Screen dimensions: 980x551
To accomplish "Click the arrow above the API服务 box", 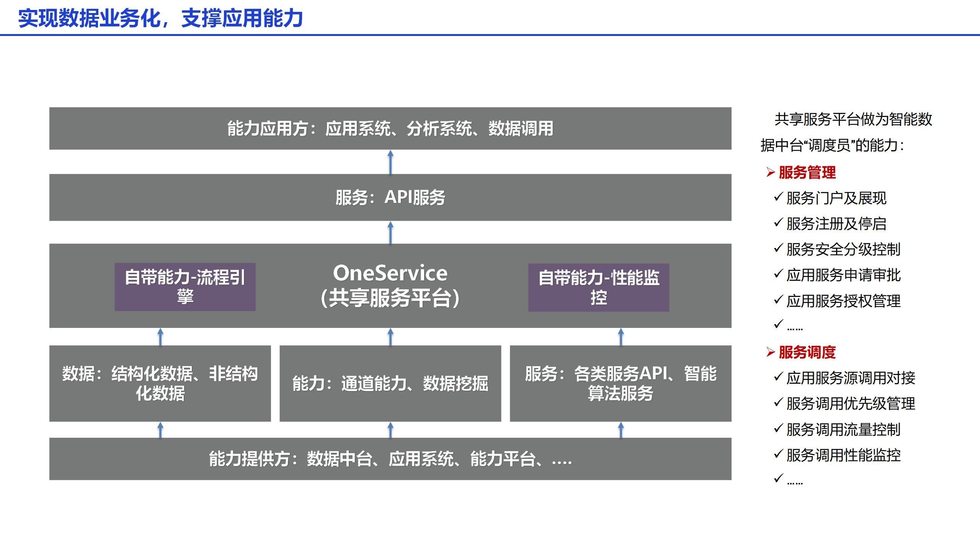I will click(x=390, y=162).
